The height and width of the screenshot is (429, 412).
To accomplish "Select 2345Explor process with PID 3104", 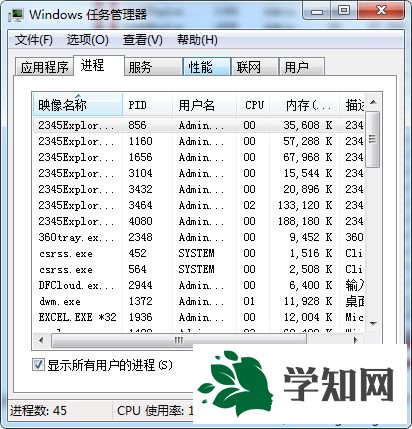I will coord(199,173).
